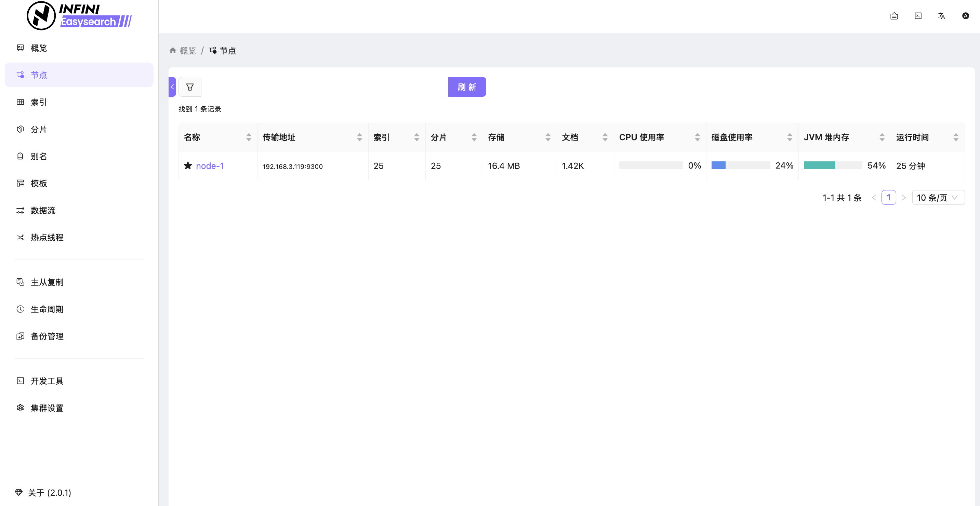Open the 10 条/页 page size dropdown
Image resolution: width=980 pixels, height=506 pixels.
pyautogui.click(x=938, y=198)
